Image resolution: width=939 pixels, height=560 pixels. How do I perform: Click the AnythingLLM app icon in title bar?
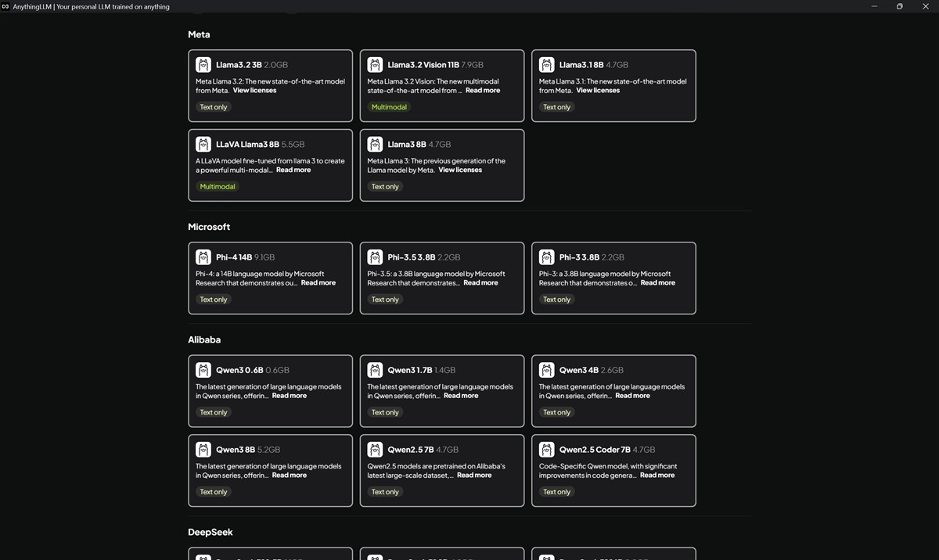[5, 6]
